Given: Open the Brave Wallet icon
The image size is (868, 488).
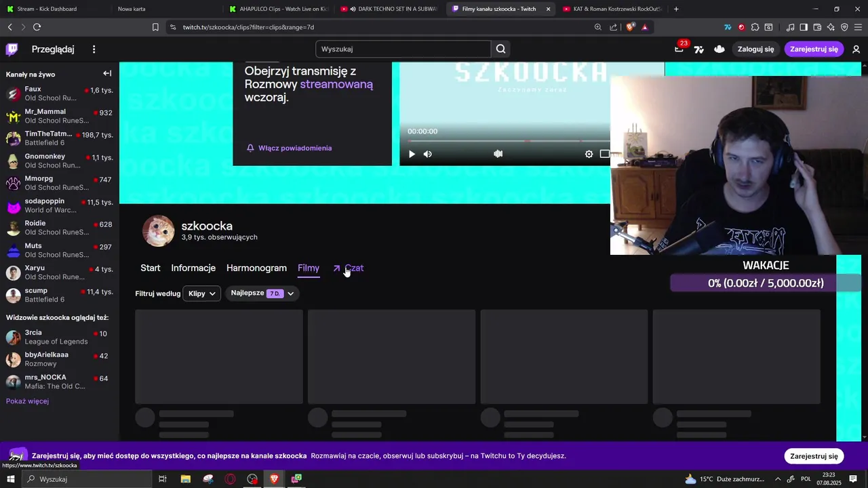Looking at the screenshot, I should click(x=817, y=27).
